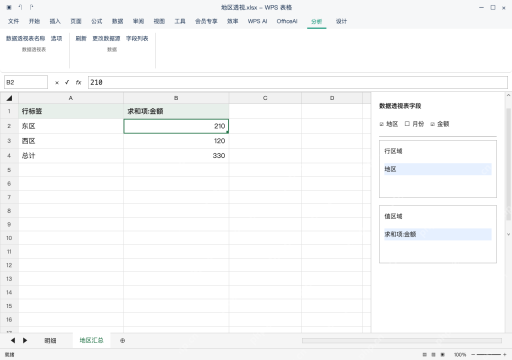The image size is (512, 360).
Task: Switch to the 数据 tab
Action: [x=117, y=21]
